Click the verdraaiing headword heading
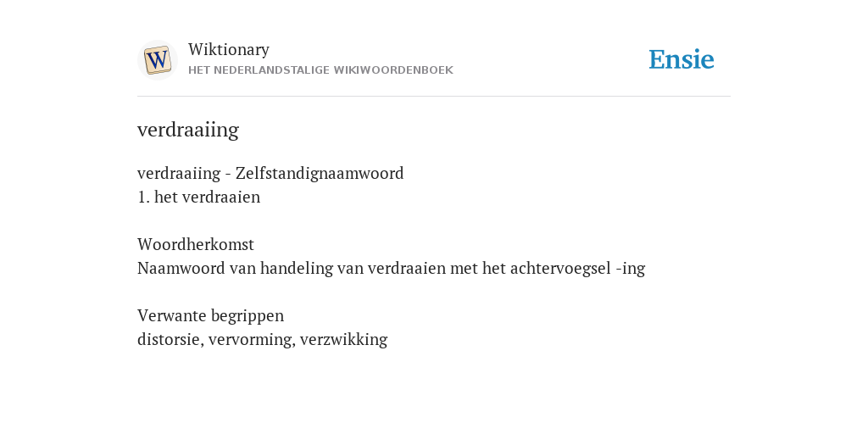Viewport: 868px width, 434px height. pyautogui.click(x=188, y=130)
